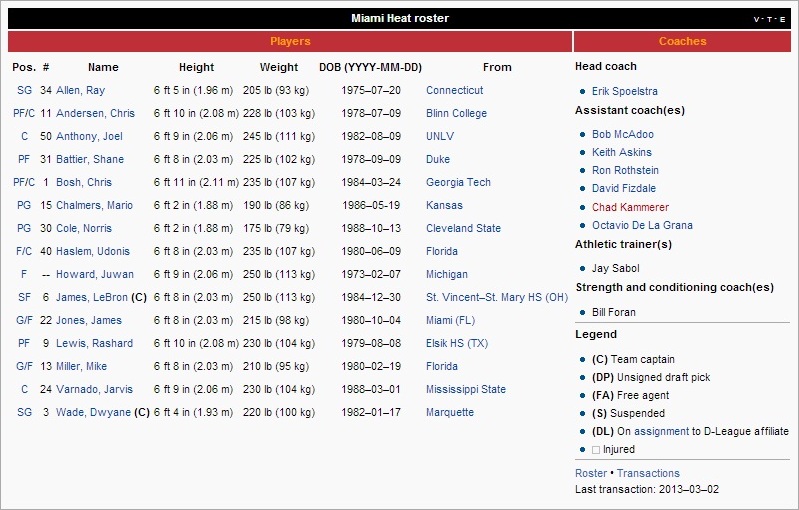Viewport: 799px width, 510px height.
Task: Click the red Chad Kammerer link
Action: (x=630, y=207)
